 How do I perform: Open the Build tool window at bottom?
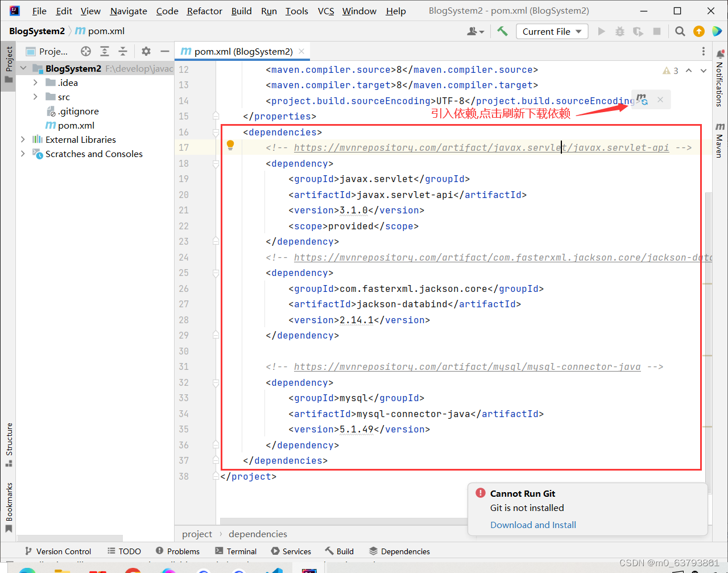point(339,551)
